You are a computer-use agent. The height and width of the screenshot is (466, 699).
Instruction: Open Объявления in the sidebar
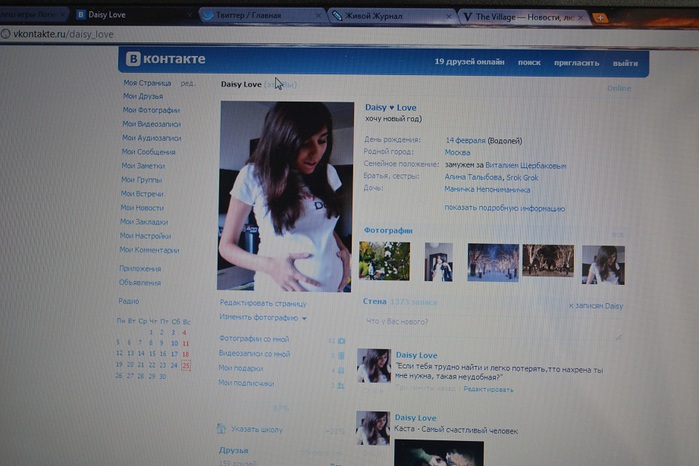coord(140,282)
